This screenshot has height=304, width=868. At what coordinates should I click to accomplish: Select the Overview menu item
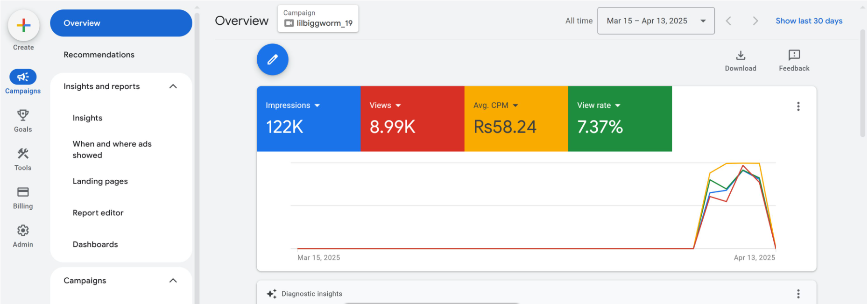pos(121,23)
